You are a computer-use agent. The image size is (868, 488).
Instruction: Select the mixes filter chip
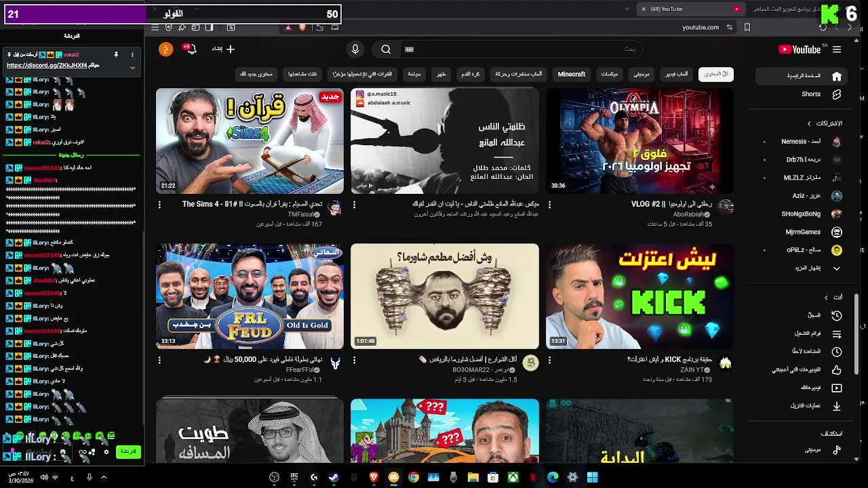[x=609, y=74]
